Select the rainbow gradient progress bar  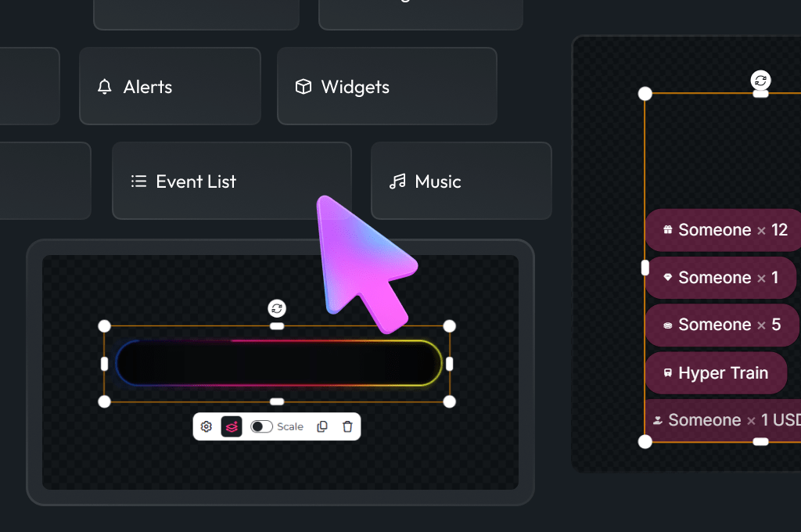click(x=278, y=363)
